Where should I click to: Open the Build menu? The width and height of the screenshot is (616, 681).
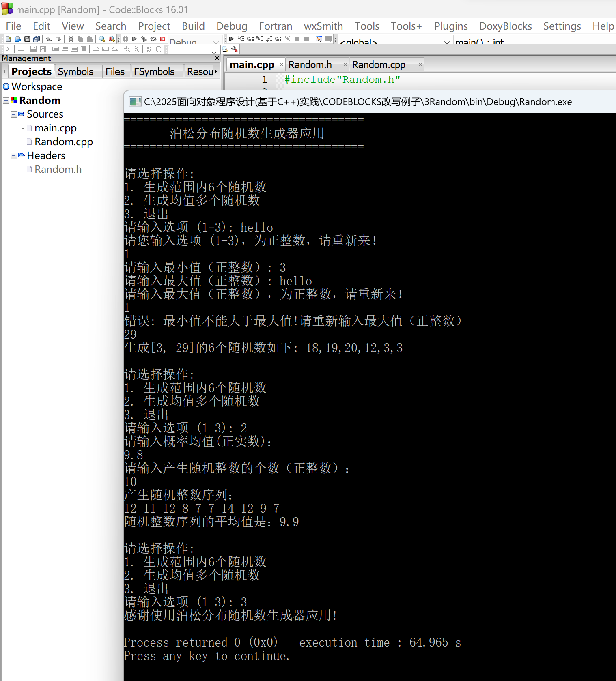point(193,26)
